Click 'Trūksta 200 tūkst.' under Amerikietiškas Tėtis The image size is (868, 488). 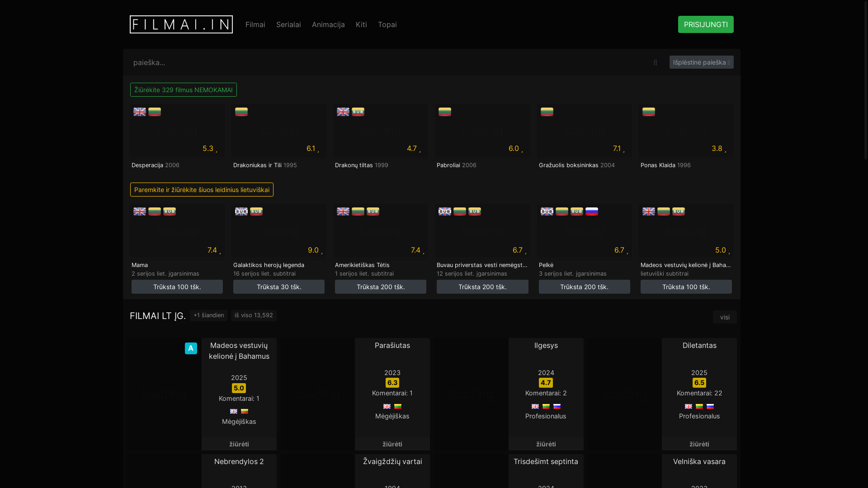(x=381, y=287)
